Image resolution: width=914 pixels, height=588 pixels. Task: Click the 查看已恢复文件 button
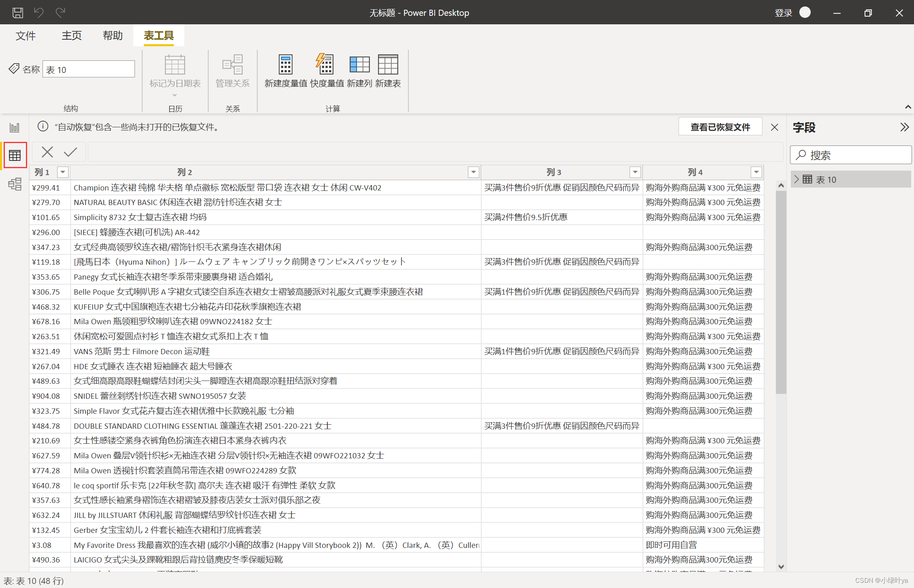720,127
